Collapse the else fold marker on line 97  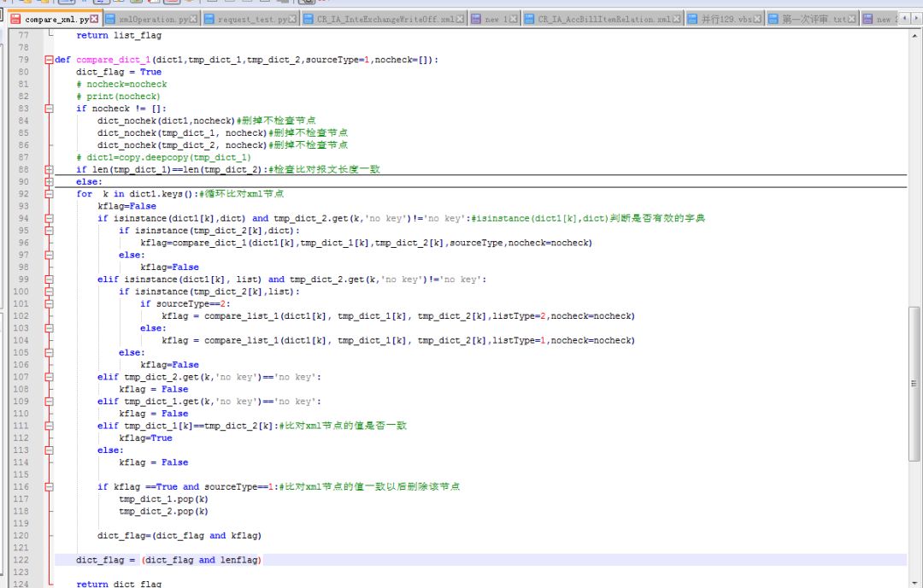[49, 255]
